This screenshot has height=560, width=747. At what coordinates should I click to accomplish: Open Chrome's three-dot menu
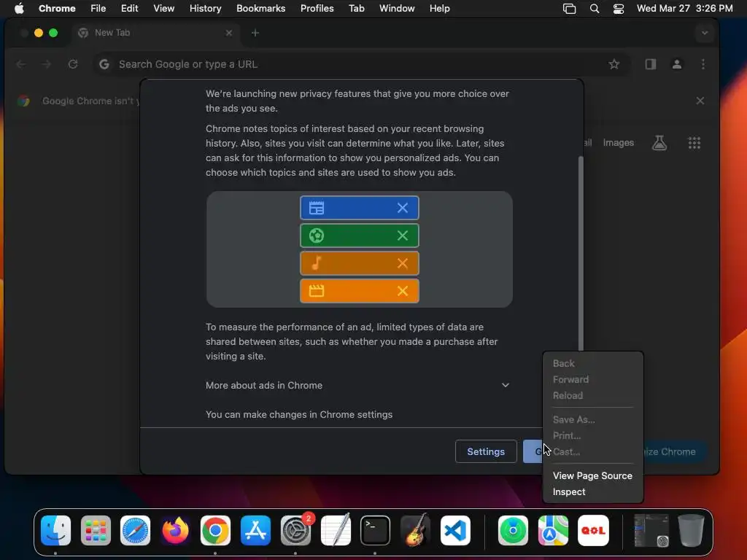pos(703,64)
